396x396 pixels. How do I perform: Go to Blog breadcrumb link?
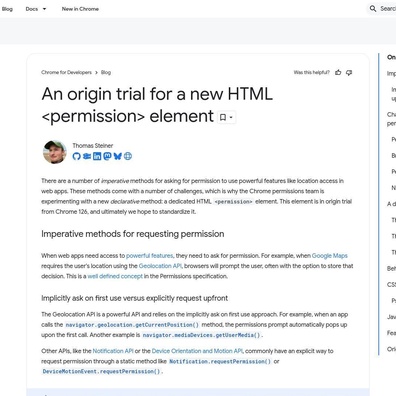point(106,72)
